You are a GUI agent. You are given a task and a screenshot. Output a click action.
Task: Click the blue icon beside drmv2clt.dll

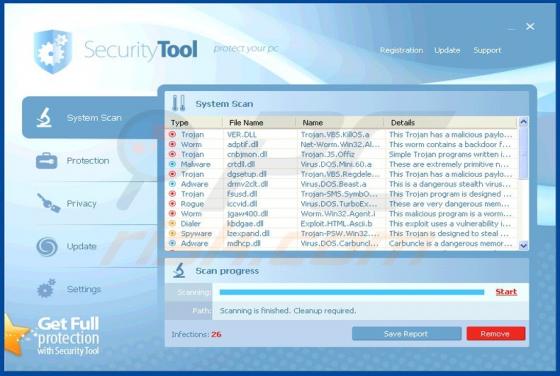coord(172,184)
